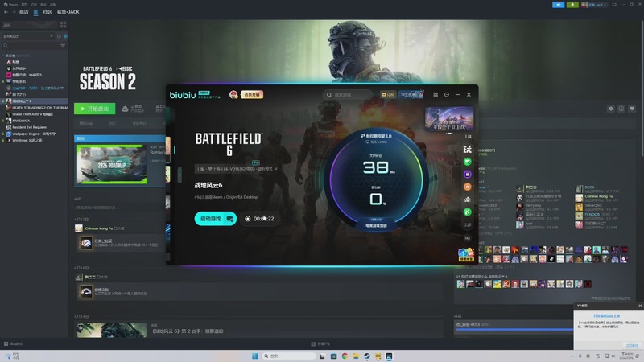This screenshot has height=362, width=644.
Task: Open the Windows Start button
Action: point(254,356)
